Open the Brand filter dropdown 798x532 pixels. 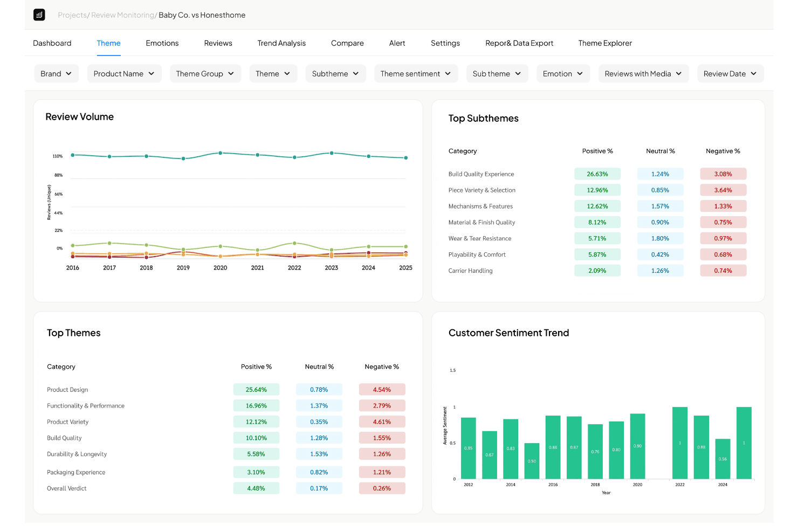pos(56,74)
